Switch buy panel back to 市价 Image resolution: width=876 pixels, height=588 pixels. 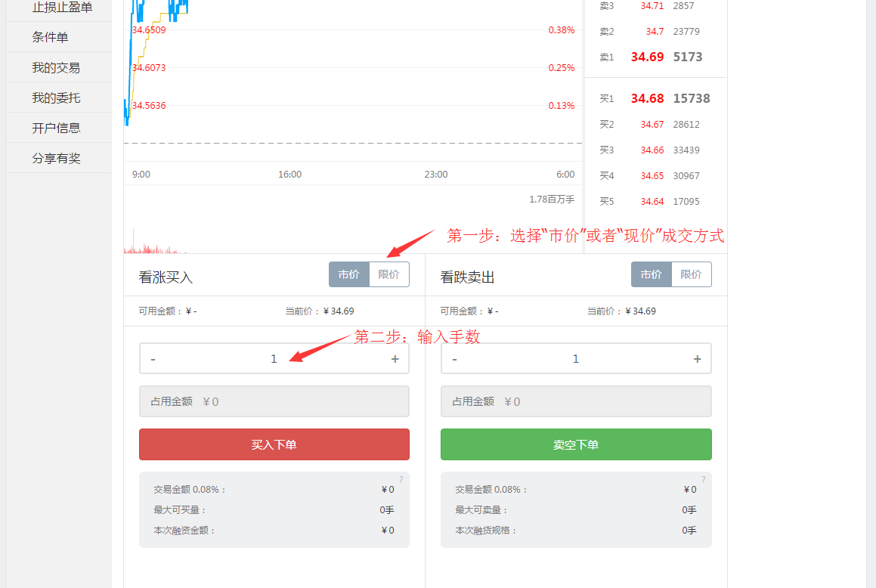[x=349, y=274]
